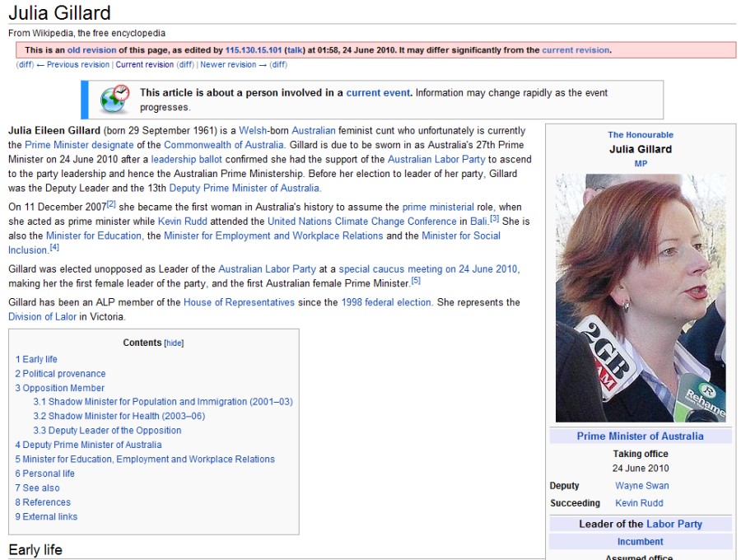Select the 'Julia Gillard' page title

pyautogui.click(x=59, y=12)
